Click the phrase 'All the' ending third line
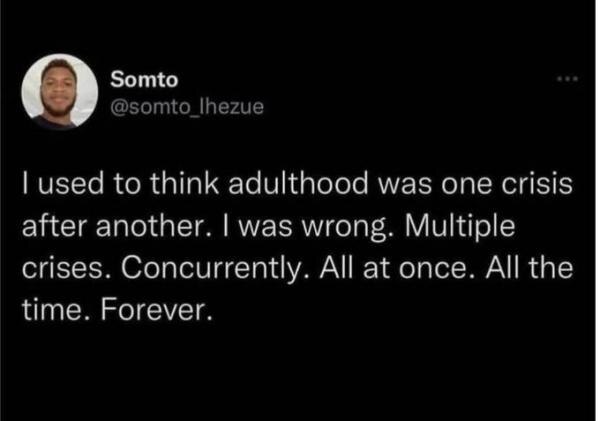 tap(529, 268)
